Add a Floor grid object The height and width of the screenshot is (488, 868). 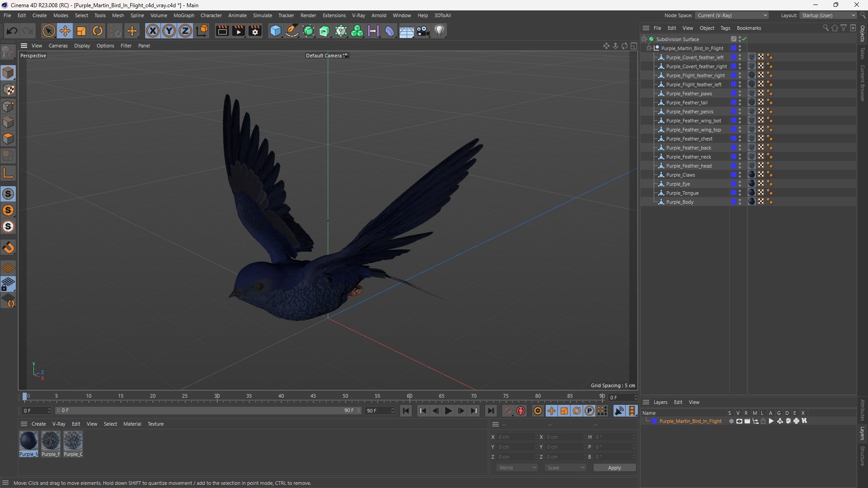[406, 31]
